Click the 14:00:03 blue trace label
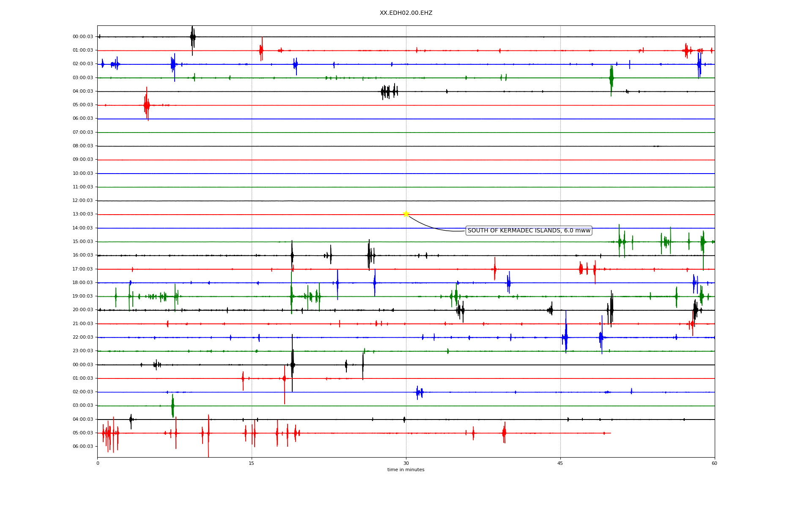812x508 pixels. tap(83, 228)
